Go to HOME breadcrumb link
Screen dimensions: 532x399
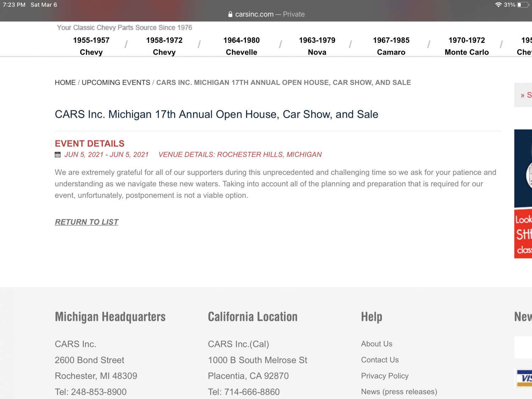point(65,83)
